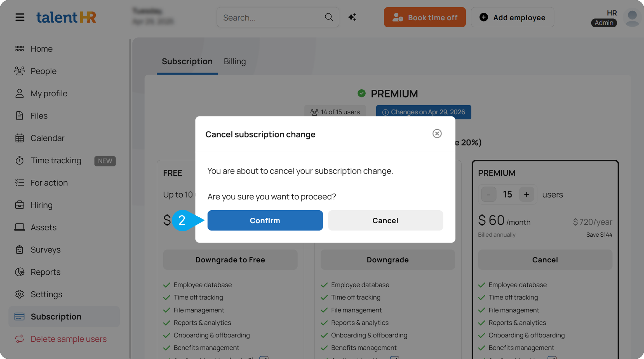Open the hamburger menu icon
644x359 pixels.
tap(20, 17)
